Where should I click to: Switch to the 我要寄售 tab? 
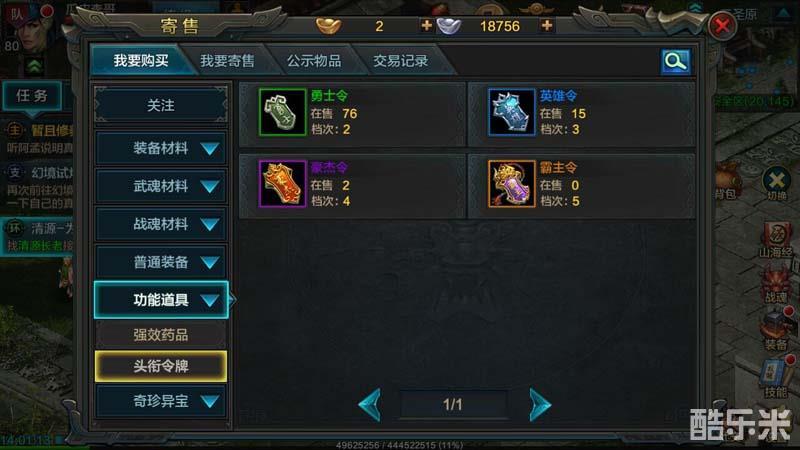tap(227, 61)
